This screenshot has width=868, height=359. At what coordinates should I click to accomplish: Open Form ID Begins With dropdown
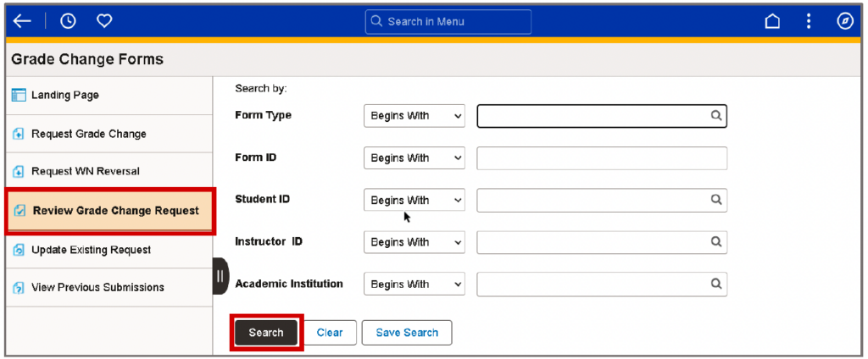pyautogui.click(x=414, y=157)
